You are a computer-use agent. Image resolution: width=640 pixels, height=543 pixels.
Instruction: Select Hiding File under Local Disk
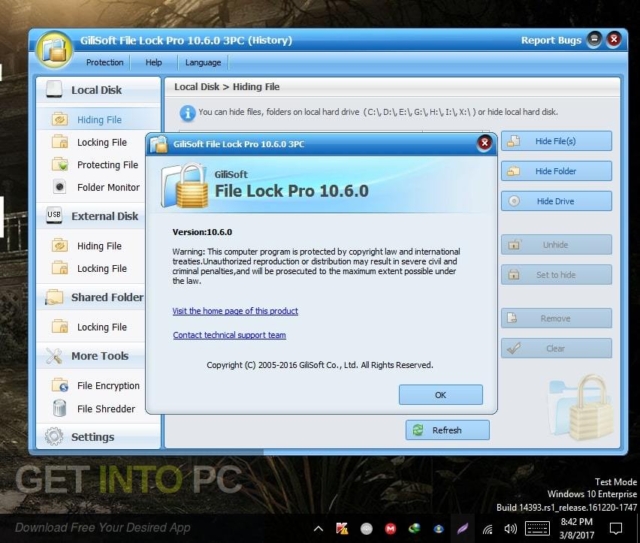99,120
